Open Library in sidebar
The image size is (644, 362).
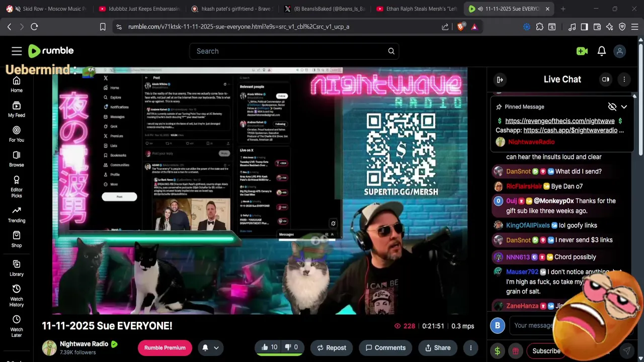click(x=17, y=268)
